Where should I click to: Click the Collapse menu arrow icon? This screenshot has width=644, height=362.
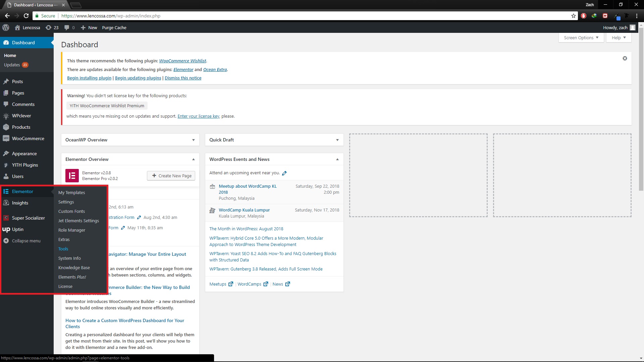(6, 241)
